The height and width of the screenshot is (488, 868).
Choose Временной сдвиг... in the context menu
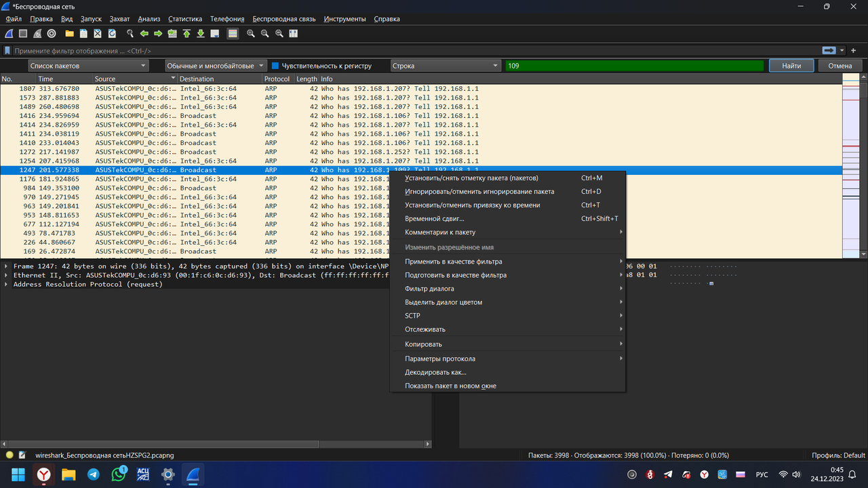coord(507,219)
